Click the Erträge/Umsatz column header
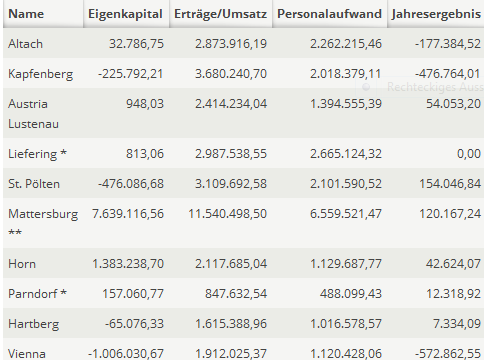The width and height of the screenshot is (484, 360). click(x=221, y=14)
